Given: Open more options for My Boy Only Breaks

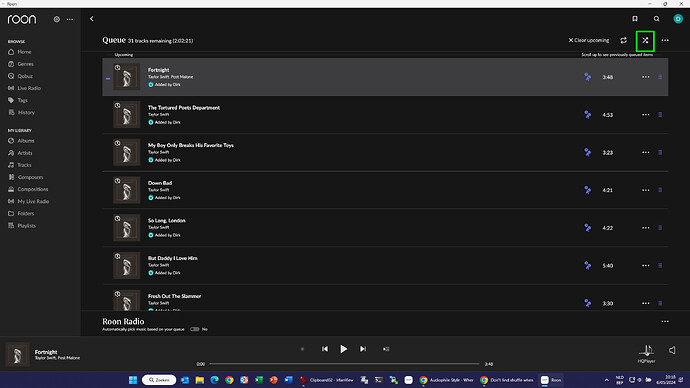Looking at the screenshot, I should tap(646, 153).
